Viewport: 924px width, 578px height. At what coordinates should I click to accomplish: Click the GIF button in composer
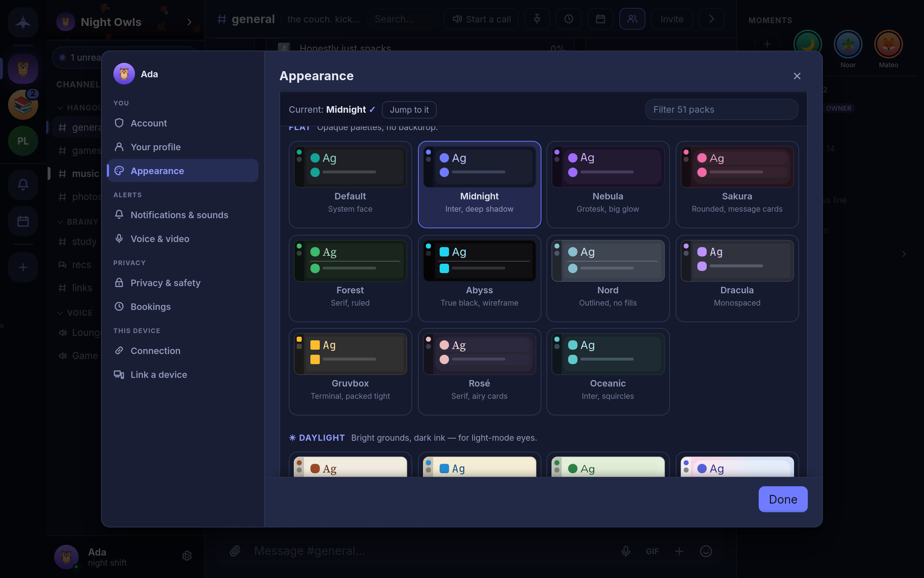coord(652,551)
